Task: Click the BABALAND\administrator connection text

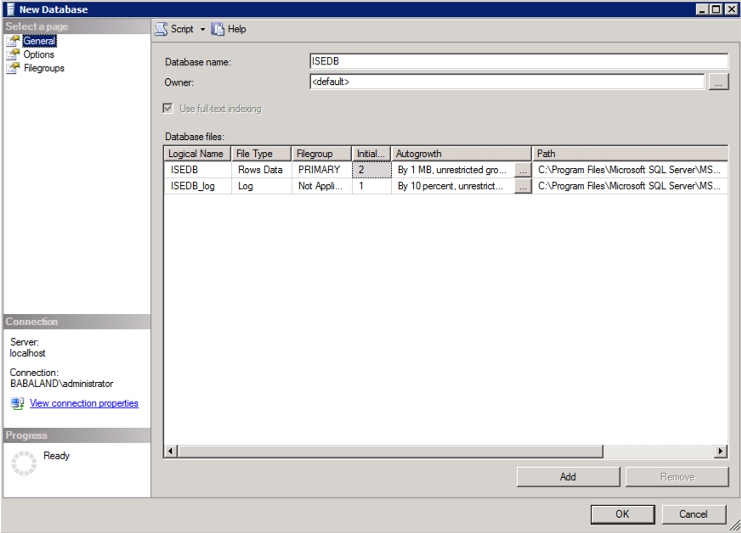Action: (x=61, y=383)
